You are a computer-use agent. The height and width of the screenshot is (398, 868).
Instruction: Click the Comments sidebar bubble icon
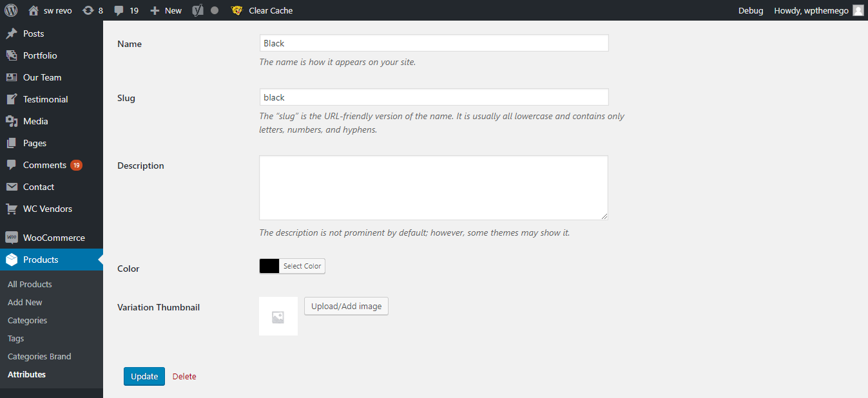tap(12, 165)
